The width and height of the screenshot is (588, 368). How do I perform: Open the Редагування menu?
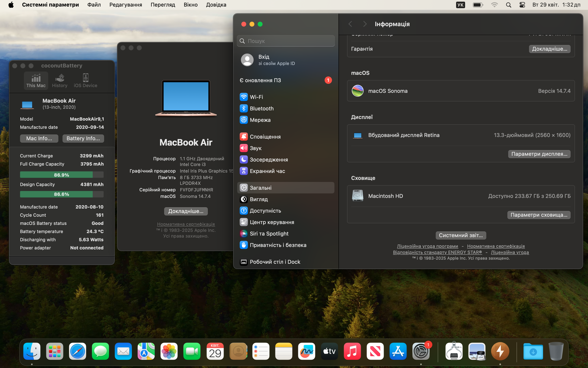(x=126, y=5)
